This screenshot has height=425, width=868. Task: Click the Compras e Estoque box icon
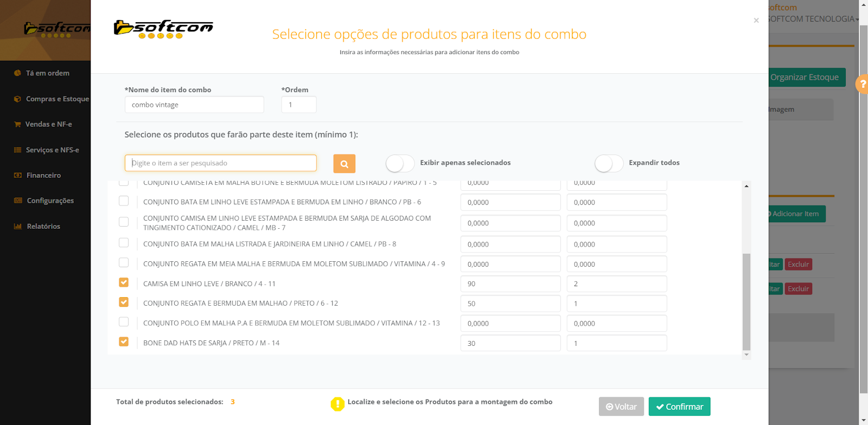click(17, 99)
